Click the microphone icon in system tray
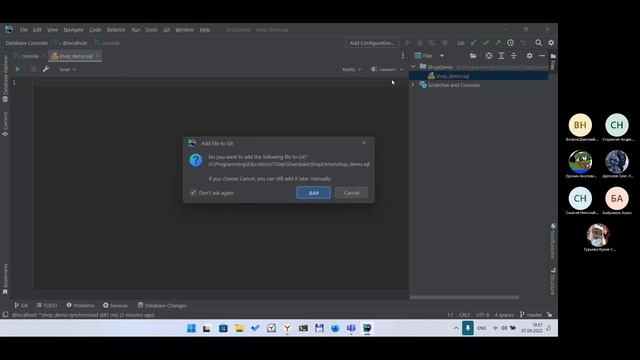This screenshot has width=640, height=360. 468,328
